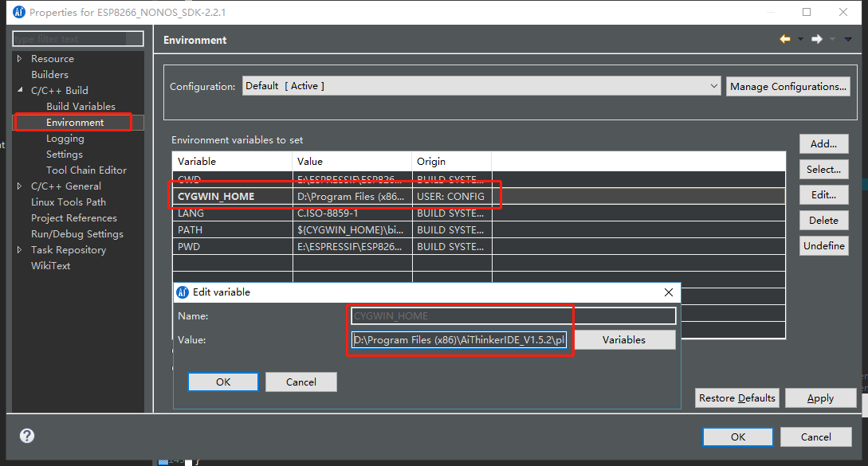Click the Value column header
Image resolution: width=868 pixels, height=466 pixels.
(352, 162)
